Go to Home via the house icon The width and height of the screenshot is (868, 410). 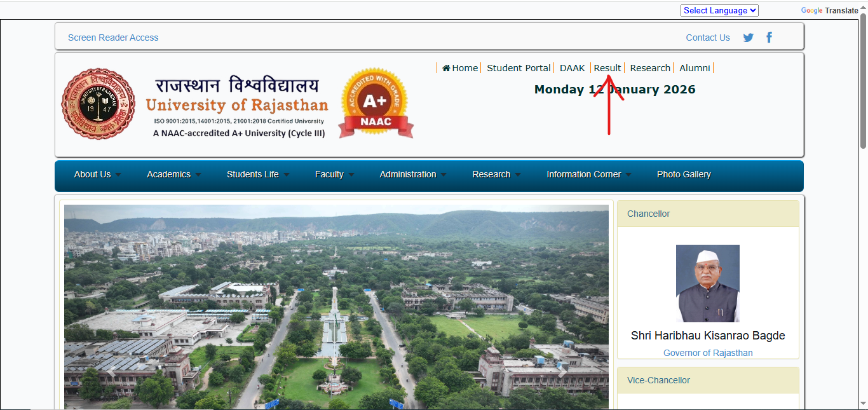point(447,68)
